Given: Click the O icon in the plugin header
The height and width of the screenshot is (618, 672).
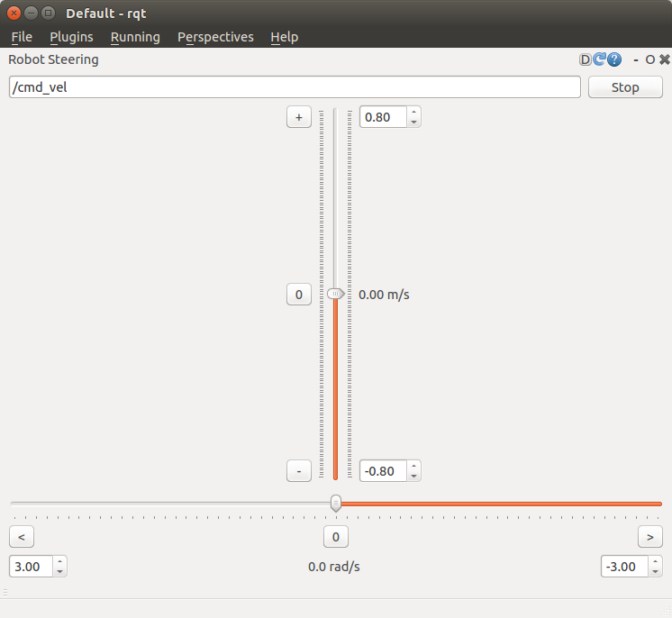Looking at the screenshot, I should (x=649, y=59).
